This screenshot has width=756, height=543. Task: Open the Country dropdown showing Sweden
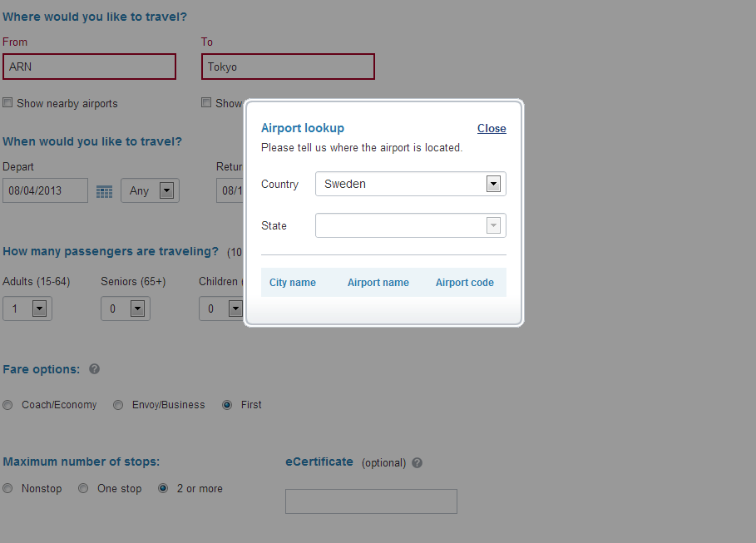point(411,184)
